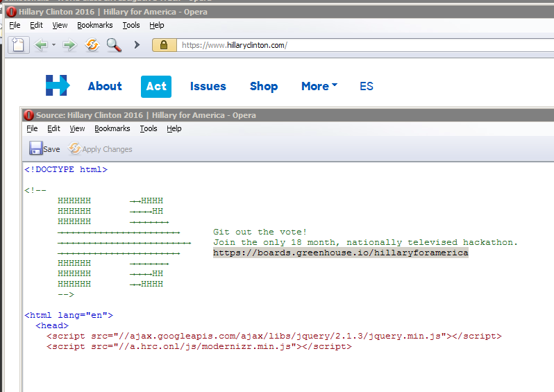Open Edit menu in Source window

[53, 128]
